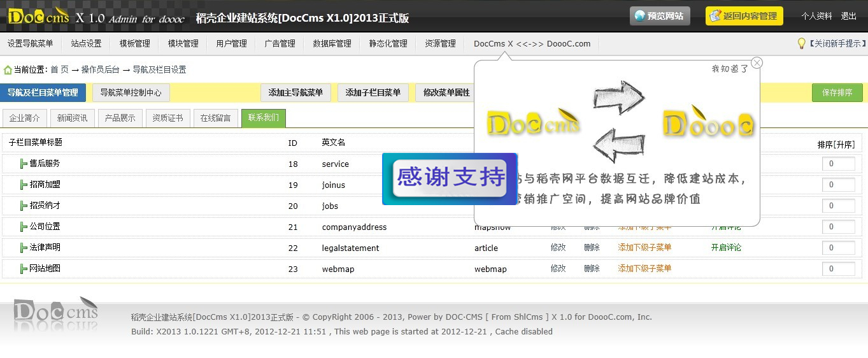
Task: Open 模块管理 menu
Action: 183,43
